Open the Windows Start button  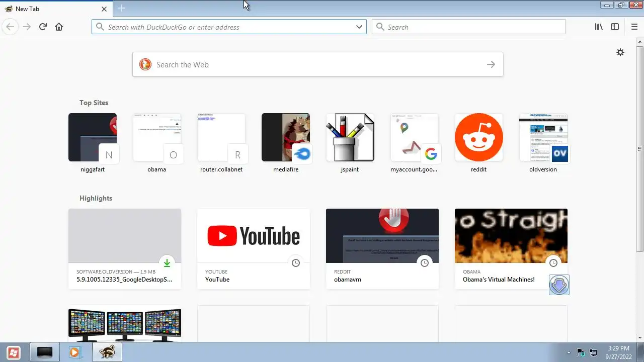tap(14, 352)
